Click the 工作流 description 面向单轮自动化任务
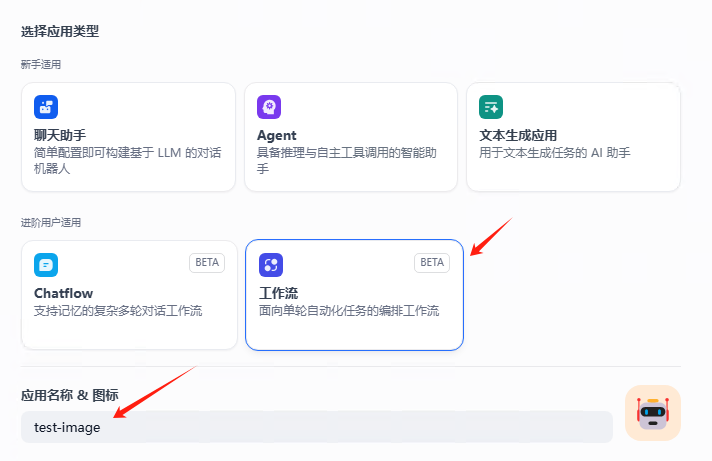Viewport: 712px width, 461px height. (x=348, y=311)
